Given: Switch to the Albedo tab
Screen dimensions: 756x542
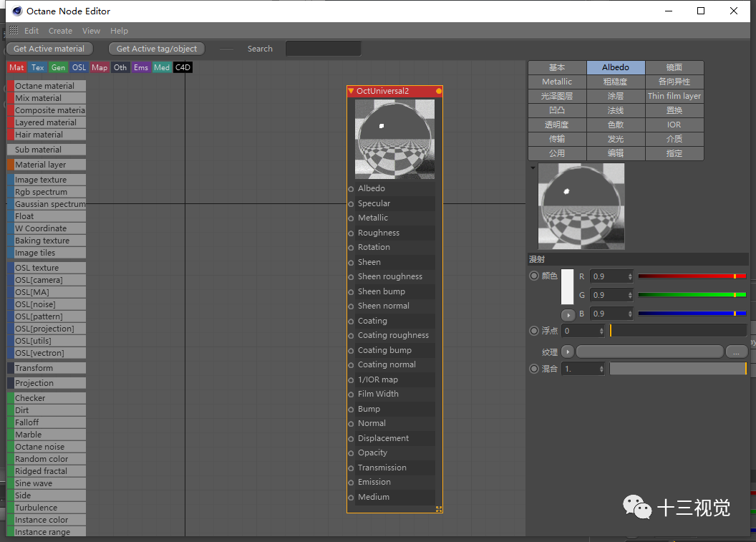Looking at the screenshot, I should [616, 67].
